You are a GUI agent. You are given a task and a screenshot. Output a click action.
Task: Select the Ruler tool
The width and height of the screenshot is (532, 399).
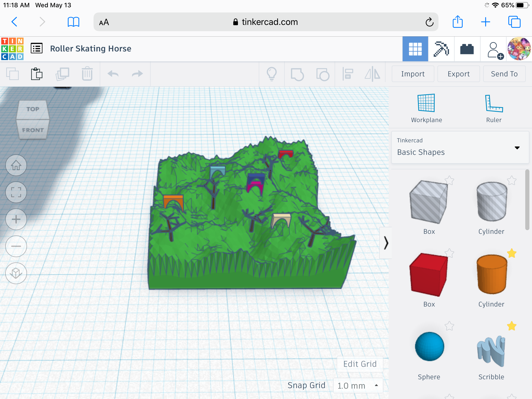tap(494, 108)
